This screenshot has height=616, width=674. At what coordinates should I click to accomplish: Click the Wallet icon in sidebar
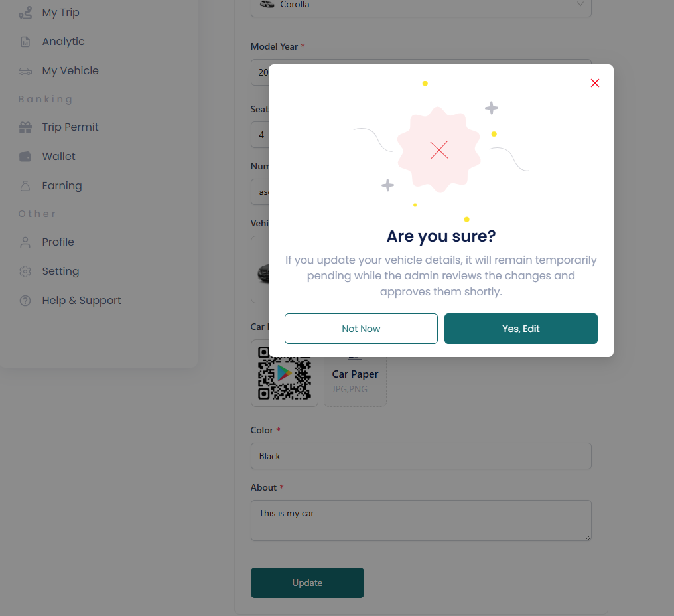[25, 157]
